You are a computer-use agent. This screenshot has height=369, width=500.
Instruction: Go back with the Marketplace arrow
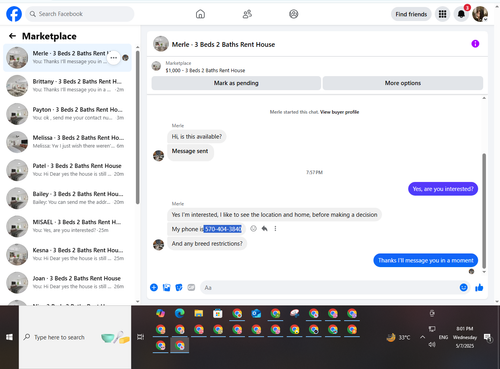[12, 36]
